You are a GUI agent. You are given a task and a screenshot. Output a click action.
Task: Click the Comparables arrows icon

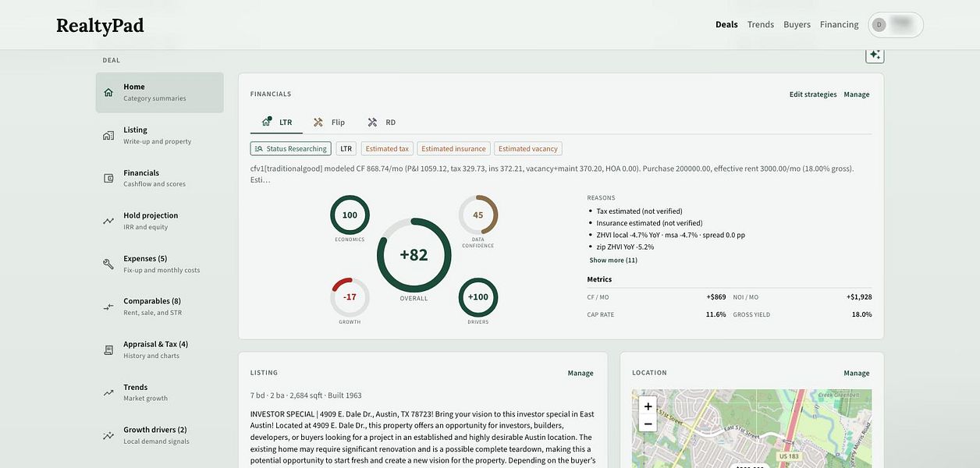(108, 307)
